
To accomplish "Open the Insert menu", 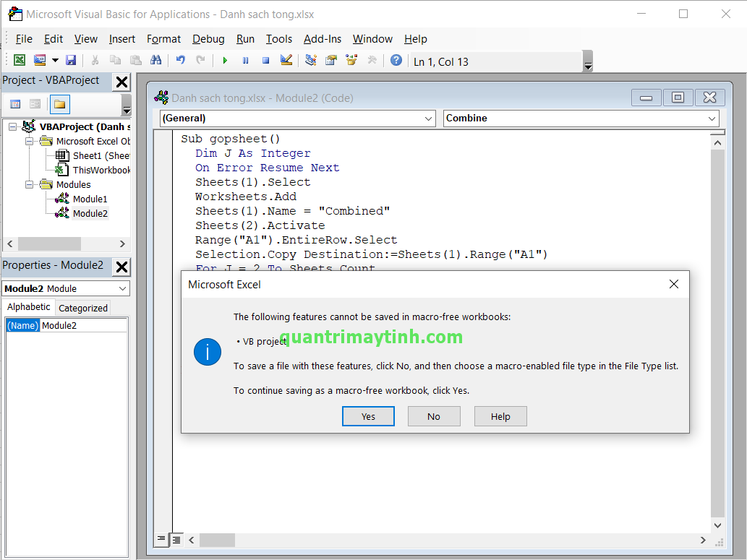I will coord(122,39).
